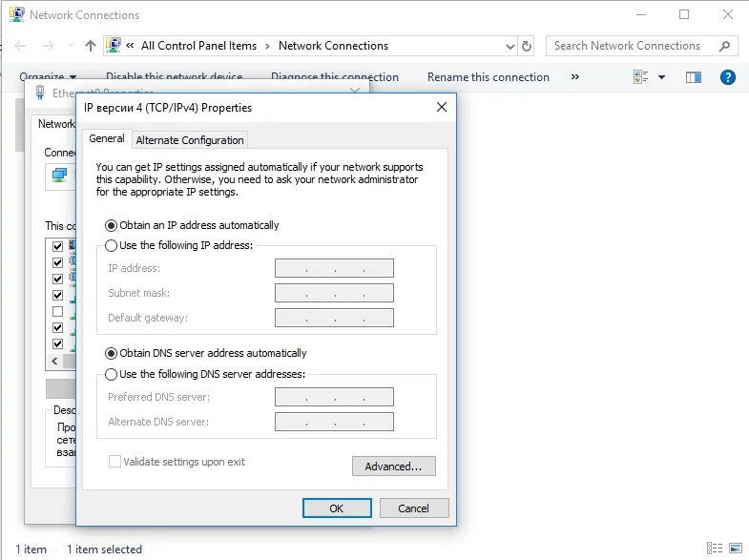
Task: Toggle the fourth checkbox in Ethernet0 Properties list
Action: [x=58, y=295]
